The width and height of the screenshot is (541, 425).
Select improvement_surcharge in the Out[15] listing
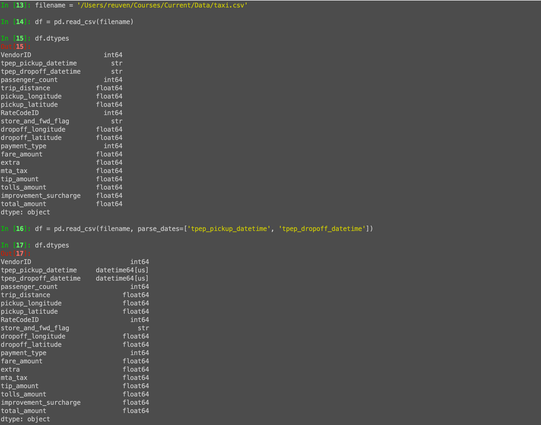pos(41,196)
